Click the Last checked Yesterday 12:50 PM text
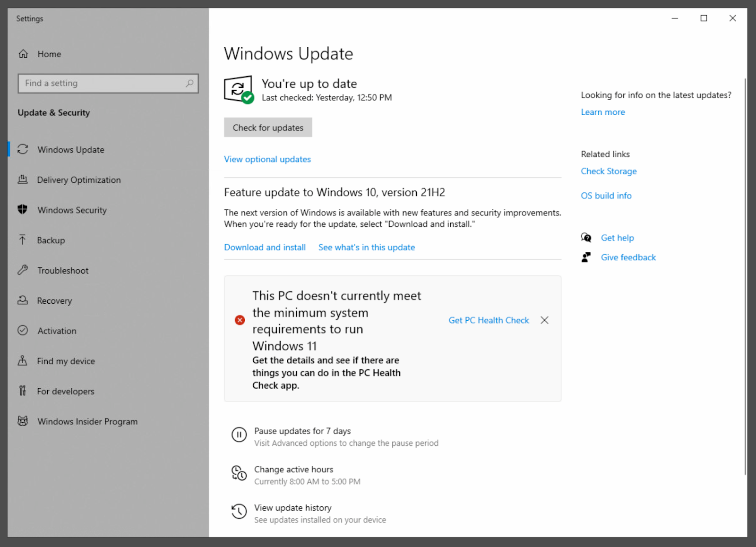 (327, 98)
